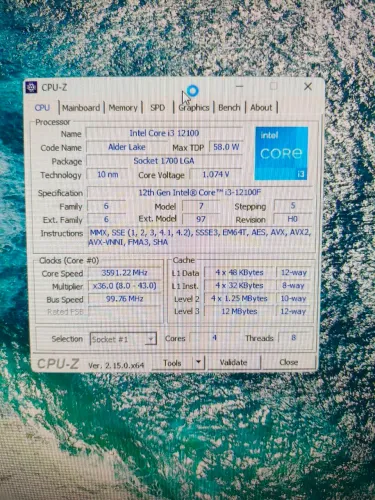
Task: Click the empty Rated FSB field
Action: 124,312
